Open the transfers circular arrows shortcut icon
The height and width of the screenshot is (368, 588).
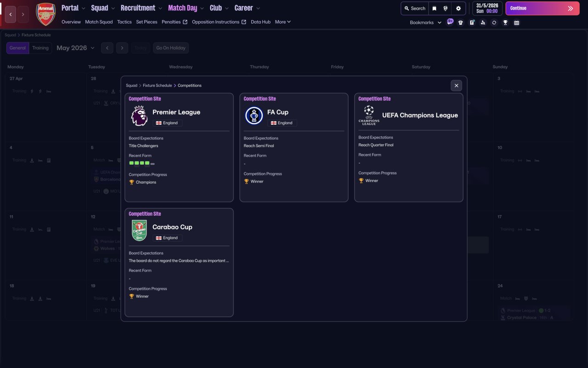[494, 23]
